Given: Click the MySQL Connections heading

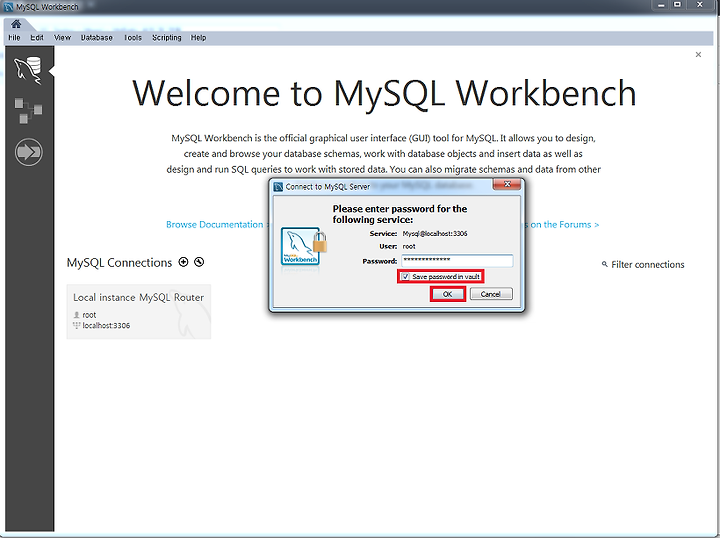Looking at the screenshot, I should [119, 263].
